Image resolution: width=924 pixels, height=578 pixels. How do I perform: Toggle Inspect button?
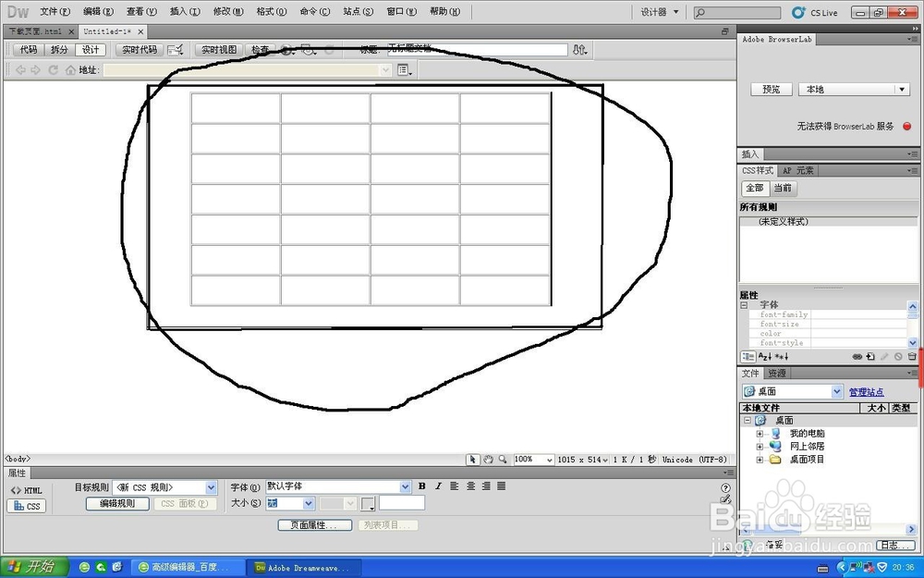(261, 50)
